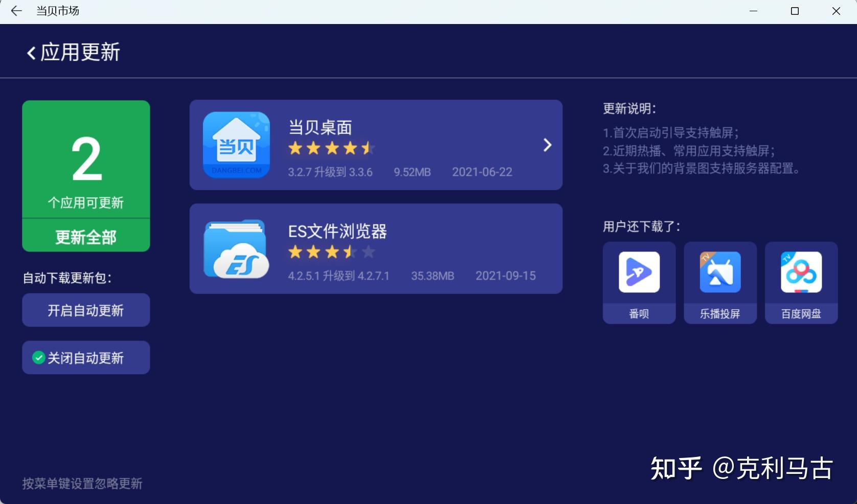Click update note '1.首次启动引导支持触屏'
This screenshot has width=857, height=504.
click(671, 133)
